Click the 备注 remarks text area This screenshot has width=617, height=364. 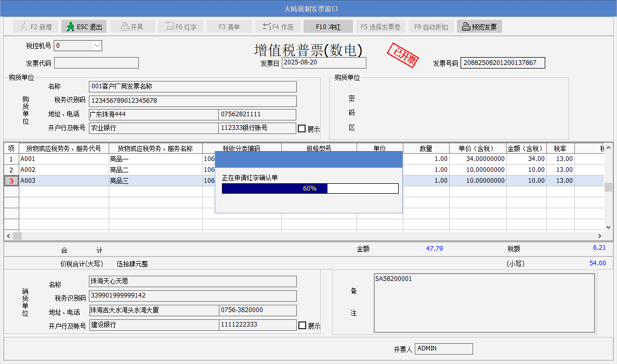[484, 303]
